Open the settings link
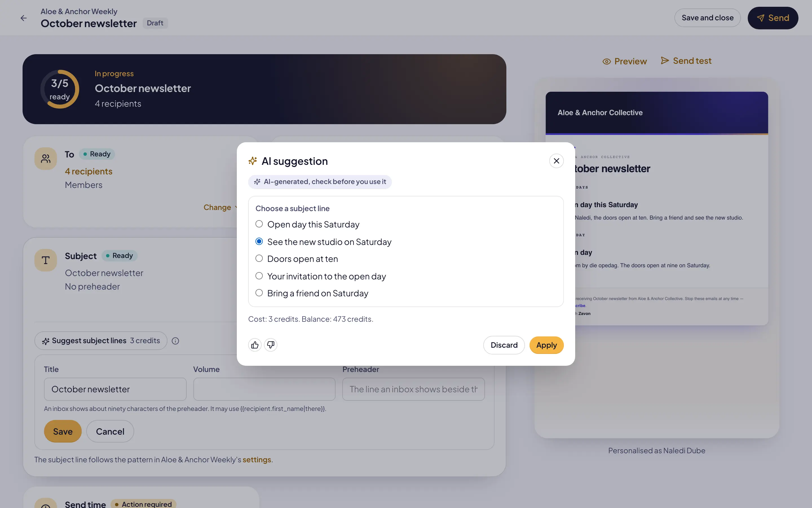 point(257,460)
